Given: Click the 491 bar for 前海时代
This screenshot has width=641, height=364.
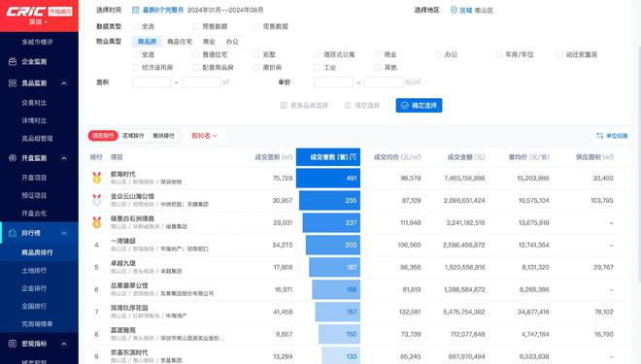Looking at the screenshot, I should click(328, 179).
